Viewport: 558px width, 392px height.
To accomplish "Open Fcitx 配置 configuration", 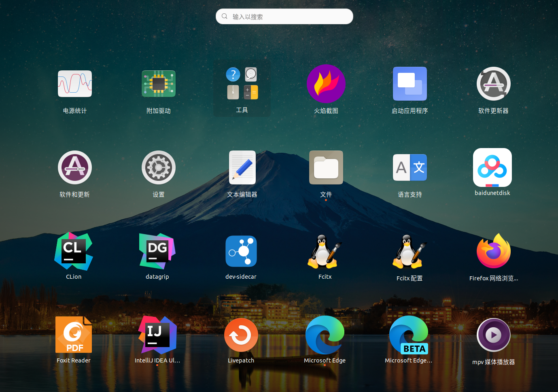I will click(409, 251).
